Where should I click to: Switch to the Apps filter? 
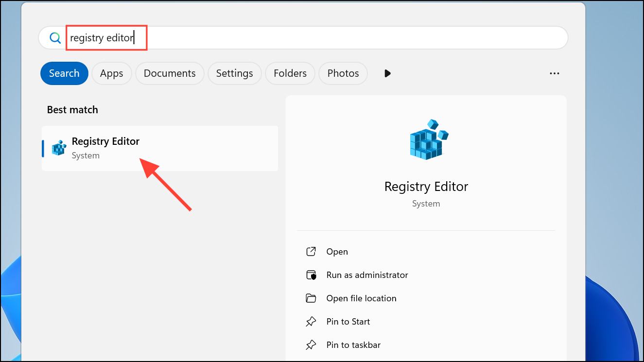coord(111,73)
